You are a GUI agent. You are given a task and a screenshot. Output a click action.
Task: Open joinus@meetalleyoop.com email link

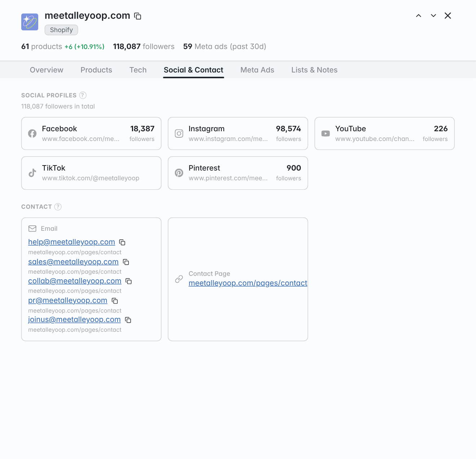point(74,319)
